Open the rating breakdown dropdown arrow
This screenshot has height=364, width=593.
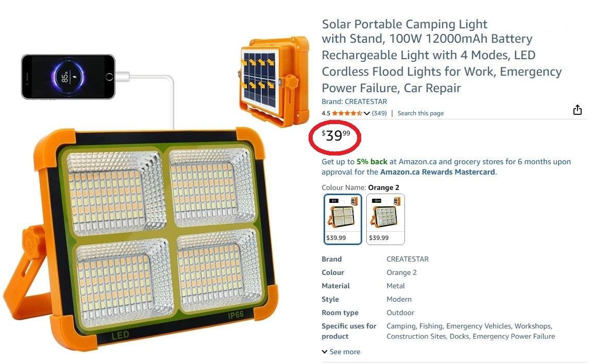coord(367,113)
